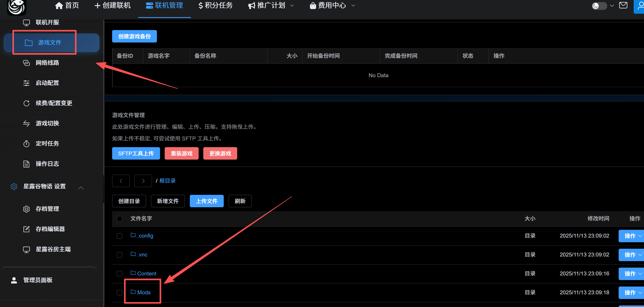Viewport: 644px width, 307px height.
Task: Collapse the 星露谷物语 设置 section
Action: click(81, 188)
